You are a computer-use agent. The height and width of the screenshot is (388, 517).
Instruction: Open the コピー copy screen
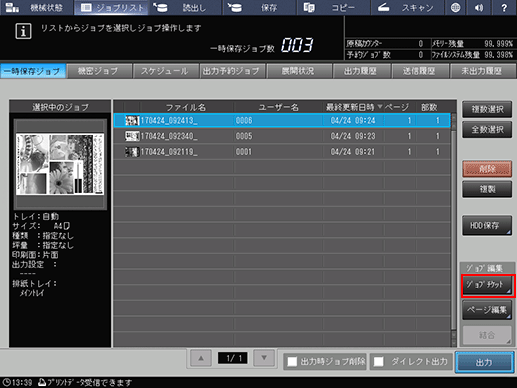click(x=333, y=7)
